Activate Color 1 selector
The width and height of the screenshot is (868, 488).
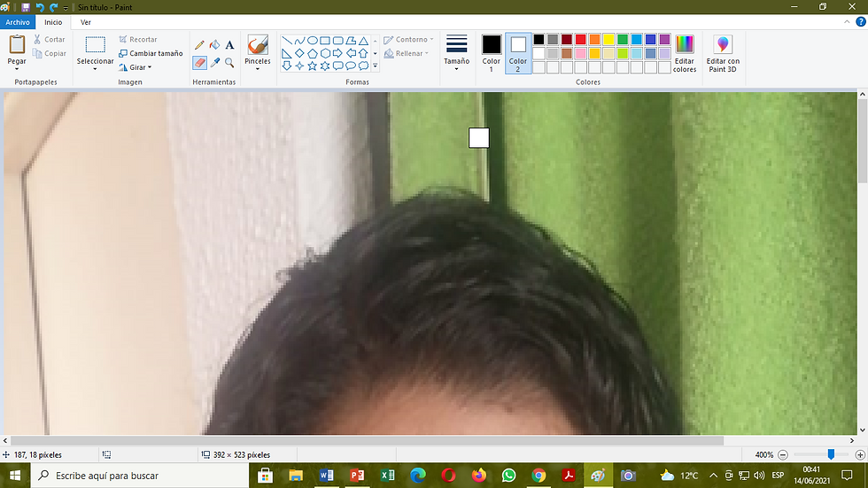(491, 53)
